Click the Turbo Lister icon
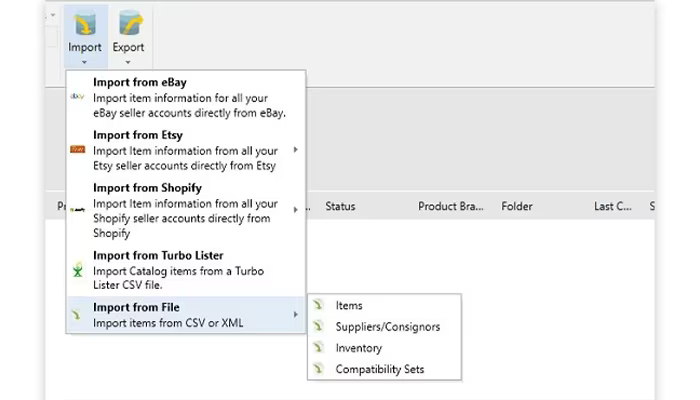Viewport: 700px width, 400px height. 78,269
